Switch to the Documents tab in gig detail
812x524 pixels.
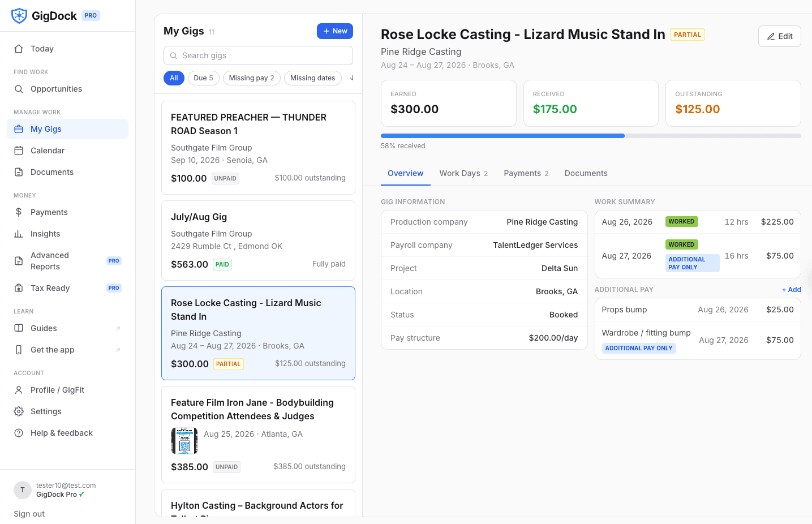point(586,173)
